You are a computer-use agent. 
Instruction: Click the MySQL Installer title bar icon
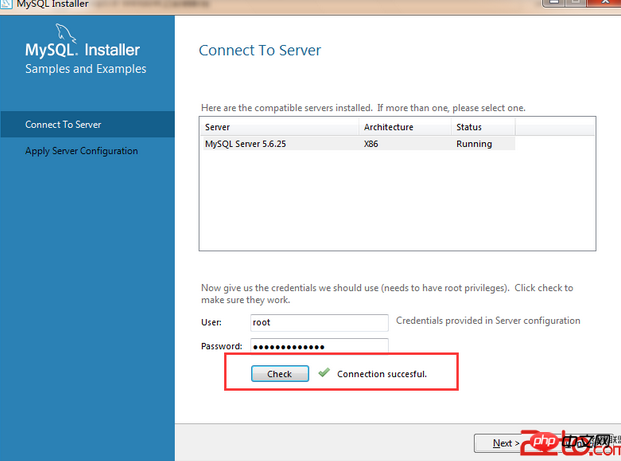point(6,4)
